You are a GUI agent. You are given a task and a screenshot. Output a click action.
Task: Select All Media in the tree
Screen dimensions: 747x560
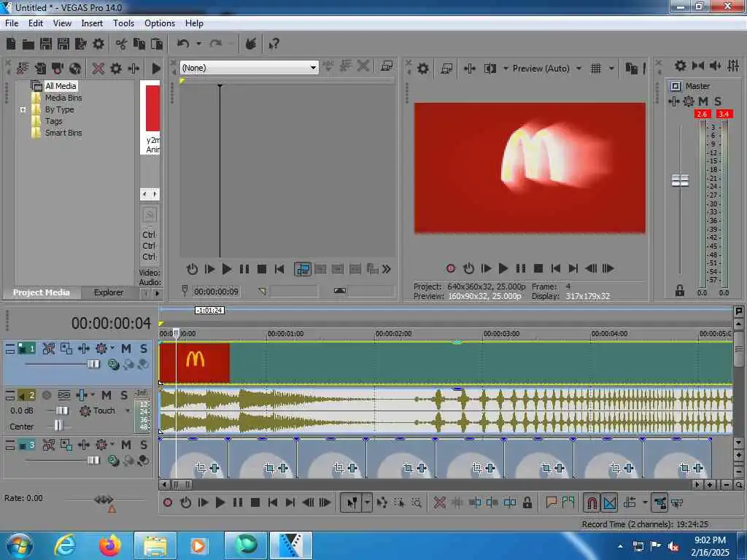tap(61, 86)
